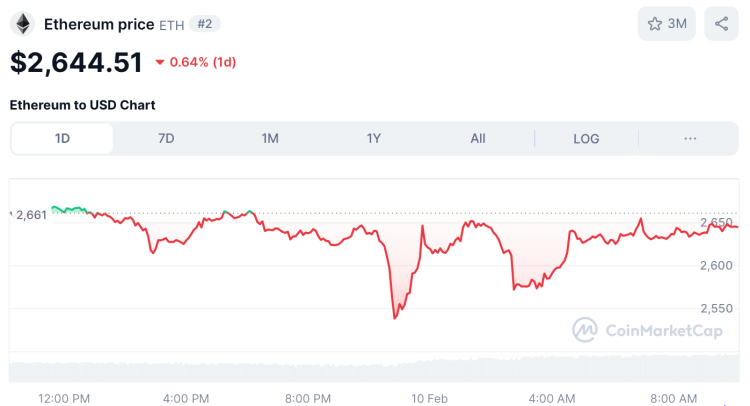Show the 1Y price chart
The height and width of the screenshot is (406, 750).
click(374, 139)
